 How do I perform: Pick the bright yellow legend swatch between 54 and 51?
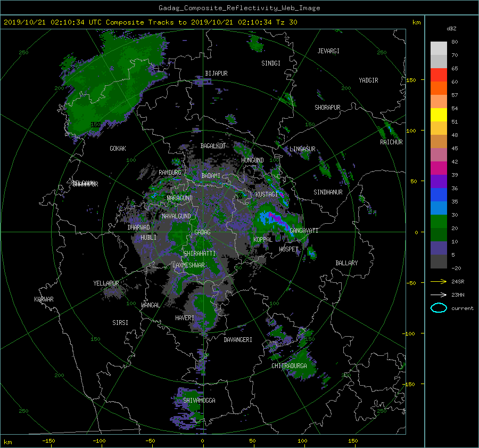[439, 115]
